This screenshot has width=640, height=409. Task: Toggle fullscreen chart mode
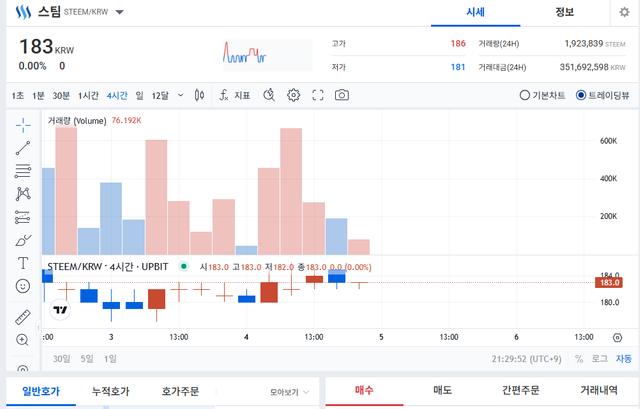(x=318, y=95)
